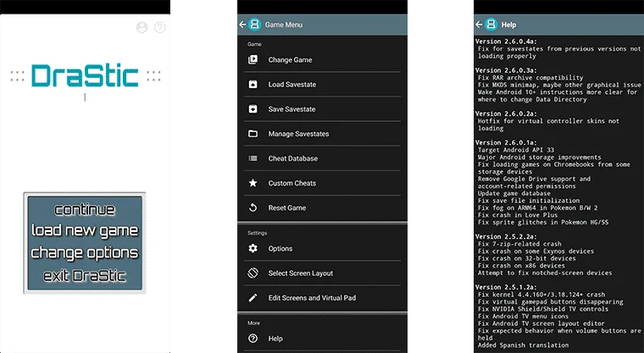Click the 'Settings' section label
644x353 pixels.
(x=257, y=233)
